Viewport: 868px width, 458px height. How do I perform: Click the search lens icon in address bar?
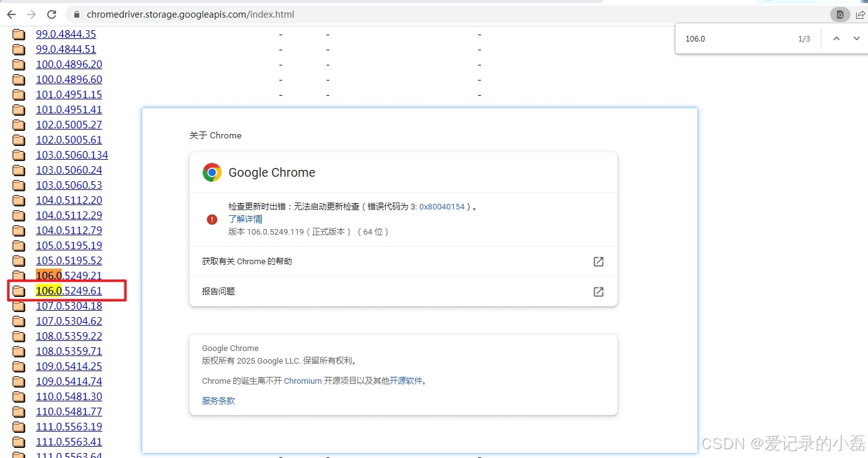click(840, 14)
